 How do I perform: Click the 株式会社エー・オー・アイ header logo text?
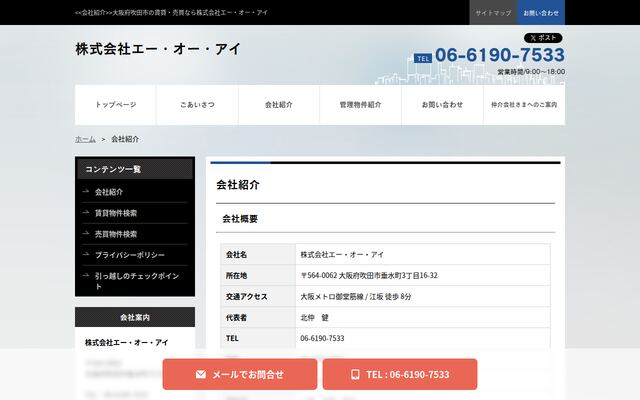[158, 49]
